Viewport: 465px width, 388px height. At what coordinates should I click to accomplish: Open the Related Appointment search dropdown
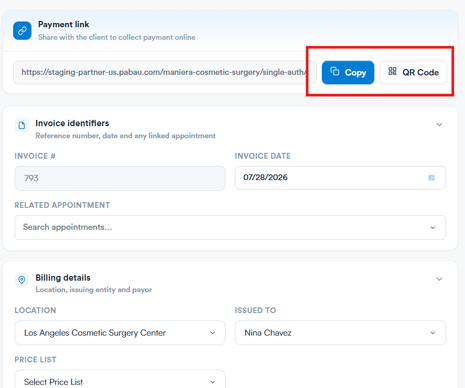coord(230,227)
